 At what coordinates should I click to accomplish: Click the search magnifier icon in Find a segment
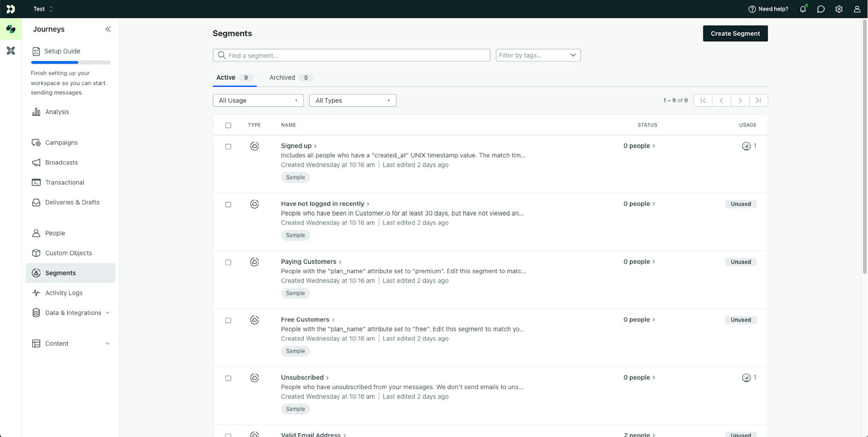click(221, 55)
